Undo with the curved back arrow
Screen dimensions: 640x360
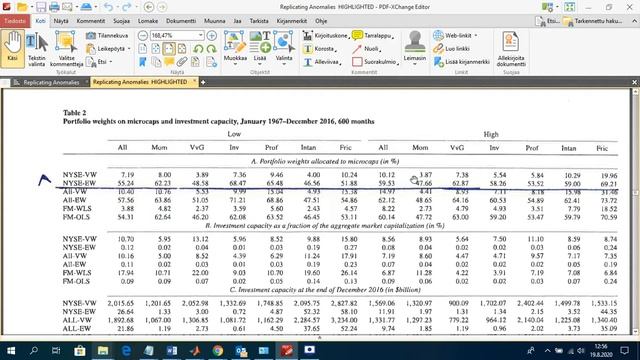tap(108, 7)
